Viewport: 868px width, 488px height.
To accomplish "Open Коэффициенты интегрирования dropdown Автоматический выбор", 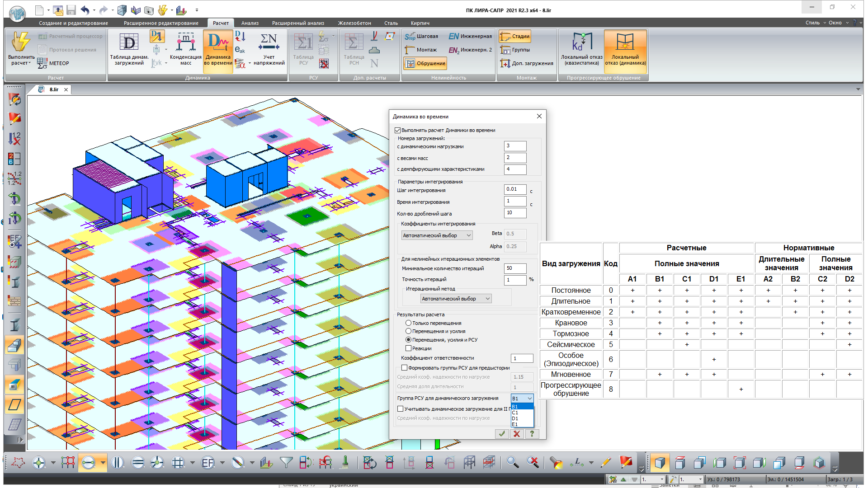I will point(436,235).
